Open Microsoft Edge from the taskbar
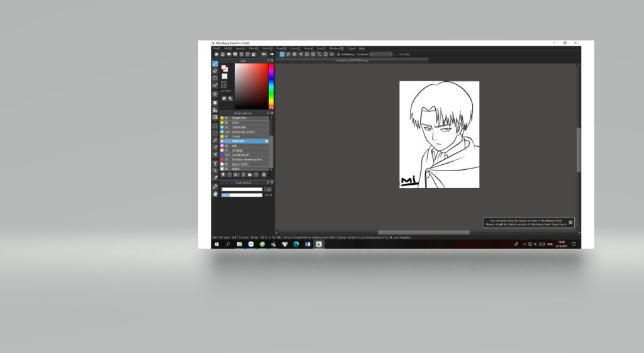The width and height of the screenshot is (644, 353). point(296,244)
